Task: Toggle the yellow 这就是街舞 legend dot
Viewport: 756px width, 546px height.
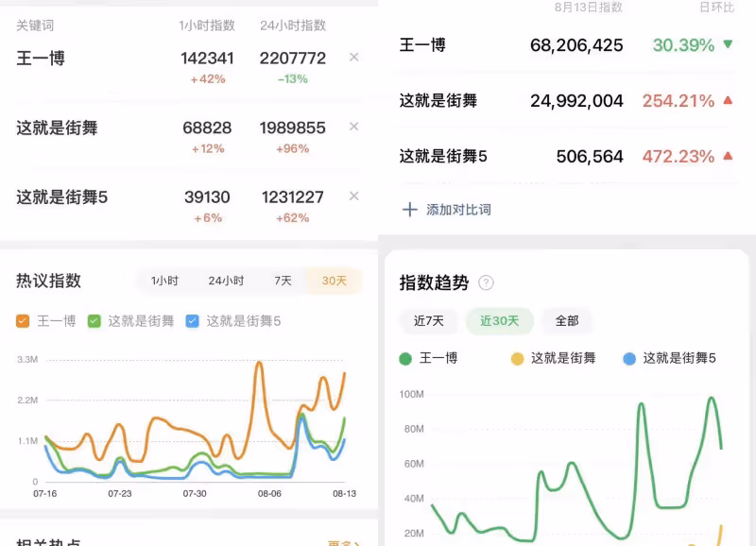Action: pos(517,359)
